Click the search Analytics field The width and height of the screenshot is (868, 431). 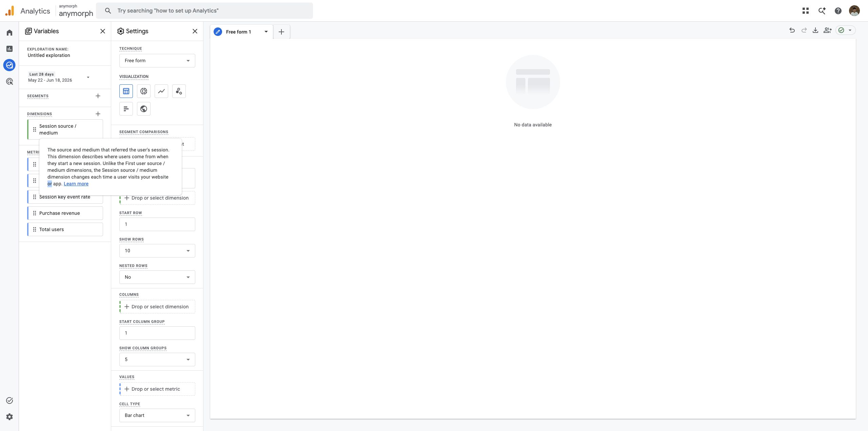[204, 11]
